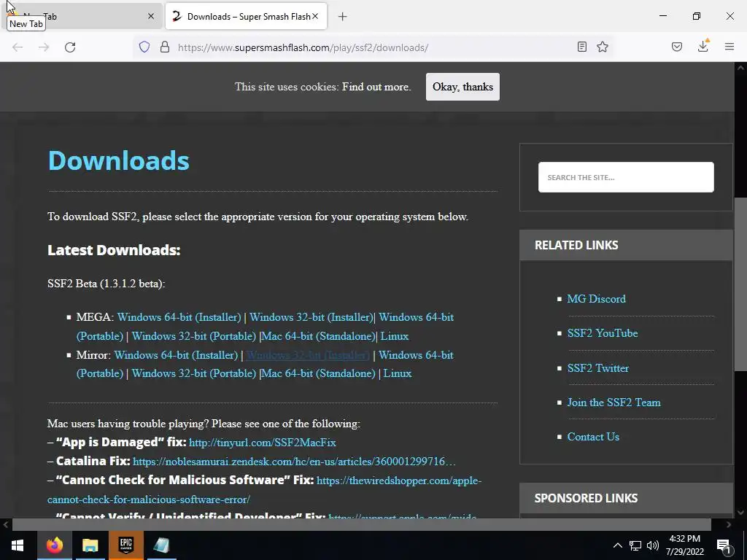Download MEGA Windows 64-bit (Installer)
This screenshot has height=560, width=747.
click(179, 317)
